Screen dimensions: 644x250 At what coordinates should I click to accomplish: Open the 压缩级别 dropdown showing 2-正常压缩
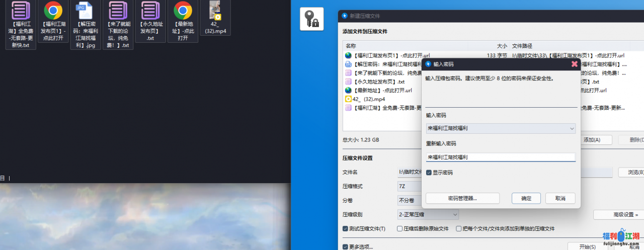pyautogui.click(x=428, y=215)
